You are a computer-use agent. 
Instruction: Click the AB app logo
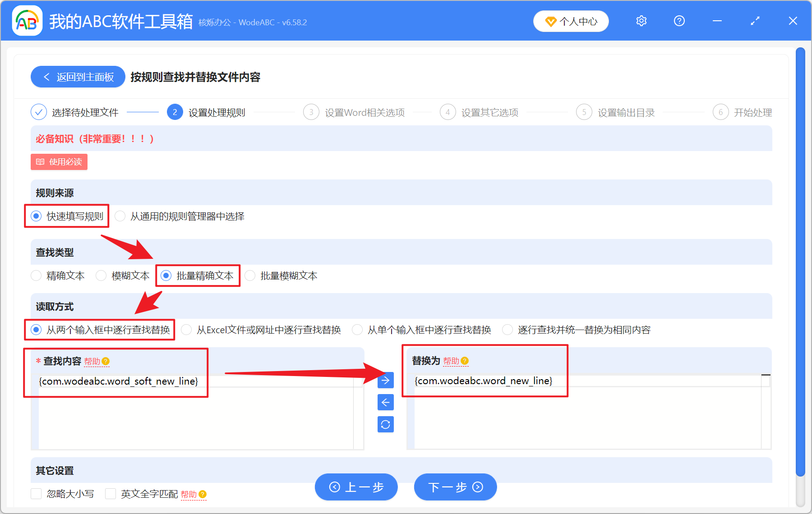point(27,21)
